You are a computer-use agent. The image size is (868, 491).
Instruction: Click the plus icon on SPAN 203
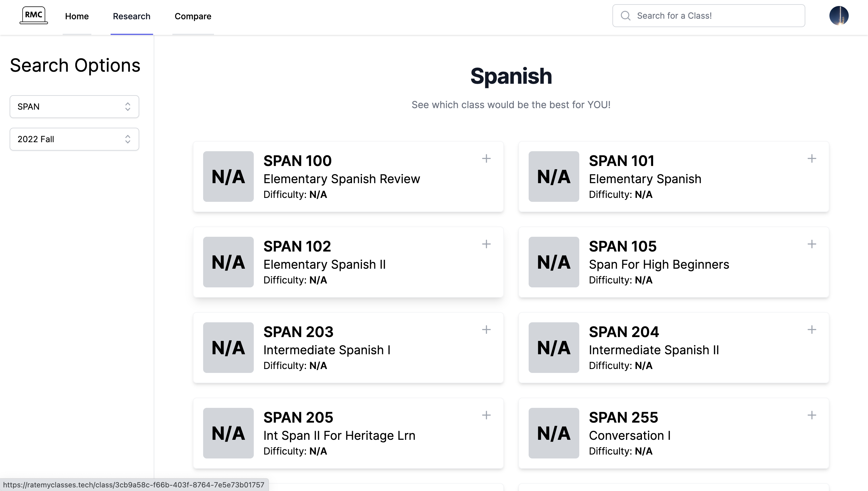coord(486,330)
